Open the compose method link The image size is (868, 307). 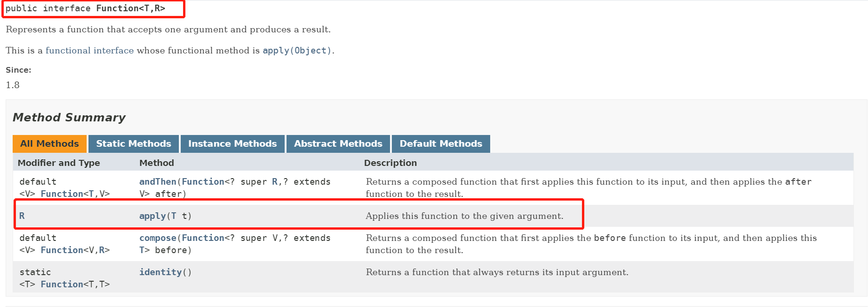[x=157, y=238]
